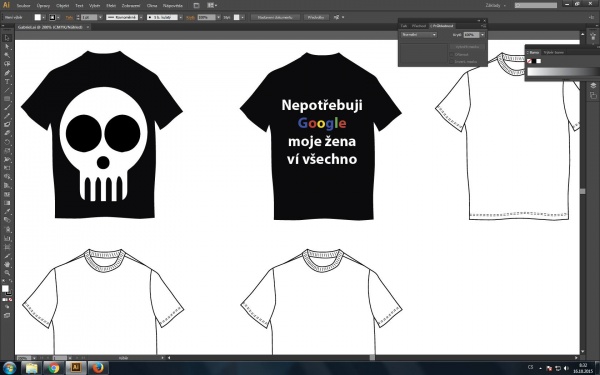Open the Zobrazení menu
The width and height of the screenshot is (600, 375).
[131, 6]
